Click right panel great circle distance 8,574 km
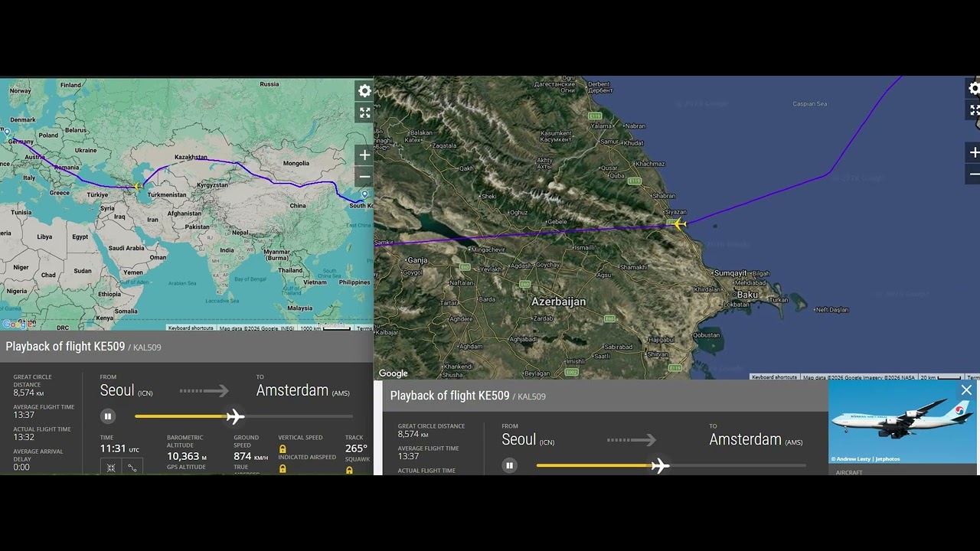The height and width of the screenshot is (551, 980). pos(413,434)
